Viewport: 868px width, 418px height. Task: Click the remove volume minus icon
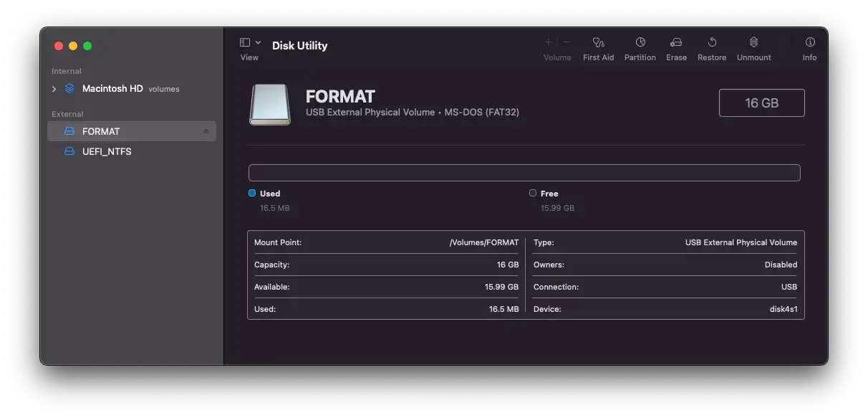(x=566, y=42)
